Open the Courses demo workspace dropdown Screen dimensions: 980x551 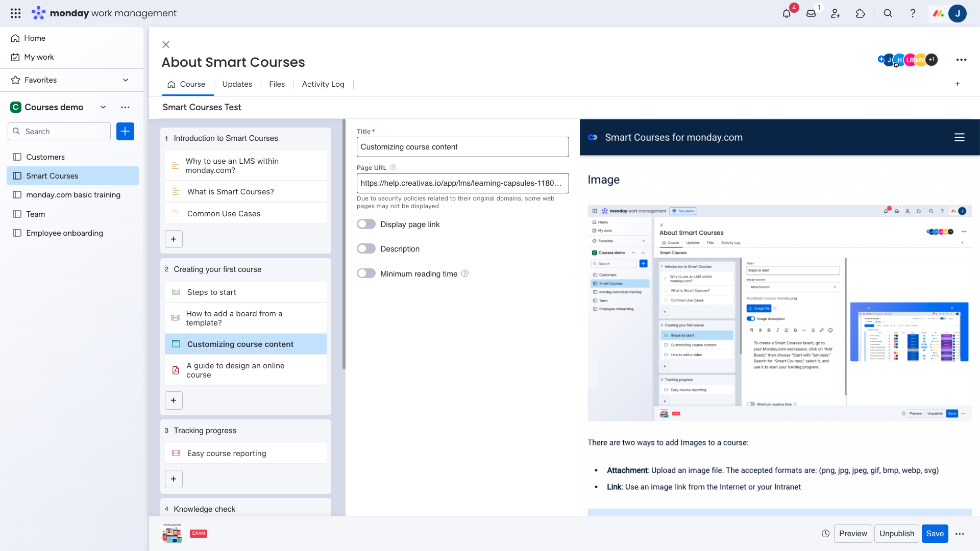pyautogui.click(x=103, y=107)
